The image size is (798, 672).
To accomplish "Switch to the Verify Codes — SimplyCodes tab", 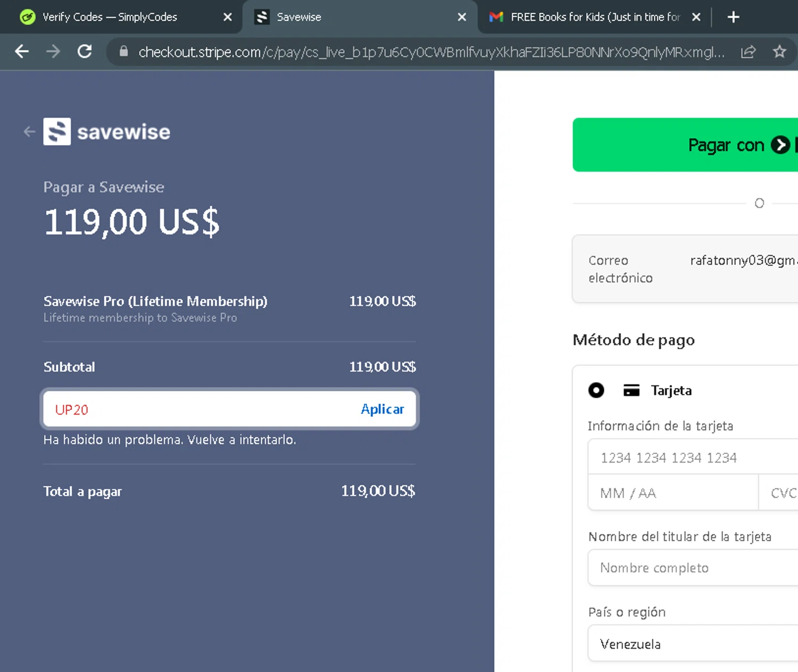I will [121, 17].
